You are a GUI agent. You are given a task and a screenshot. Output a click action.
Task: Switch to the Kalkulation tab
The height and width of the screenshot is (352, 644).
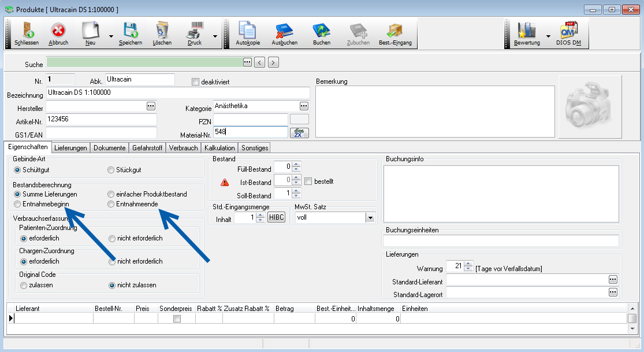(x=219, y=148)
